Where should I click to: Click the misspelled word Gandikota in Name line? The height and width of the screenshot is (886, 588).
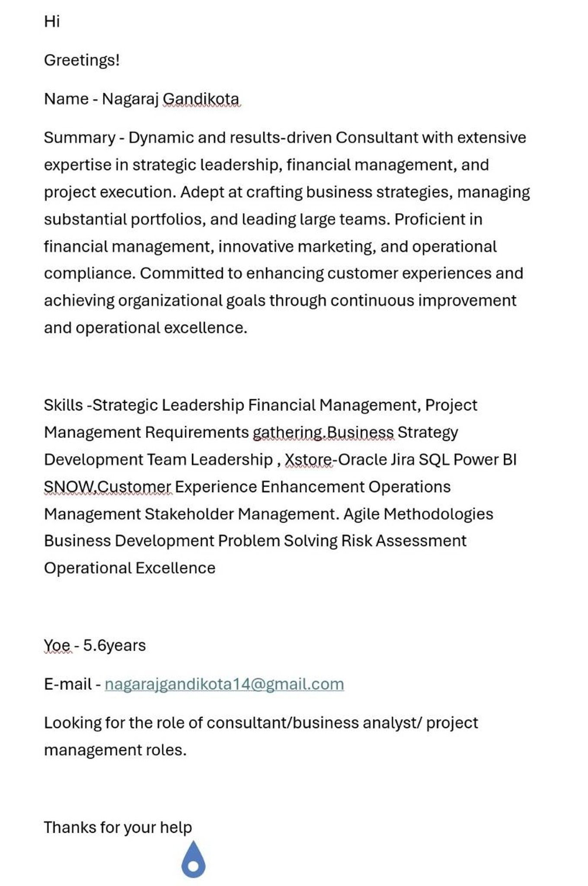(201, 99)
